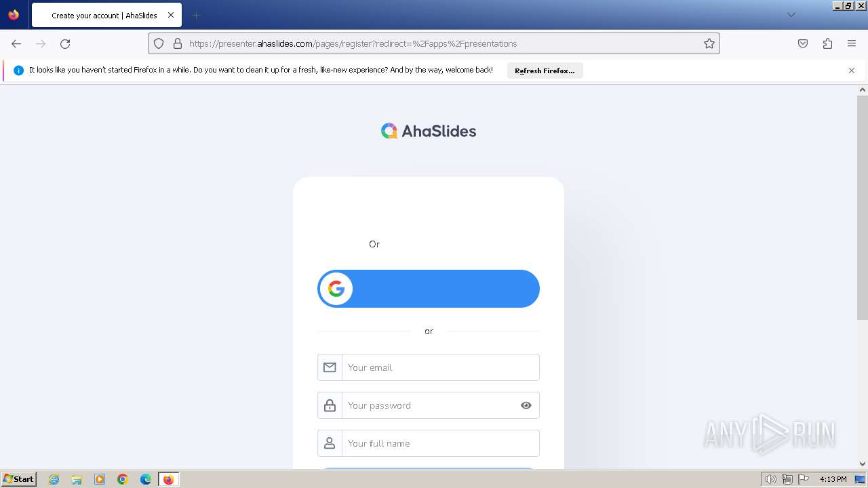Viewport: 868px width, 488px height.
Task: Click the person icon beside full name field
Action: click(x=330, y=443)
